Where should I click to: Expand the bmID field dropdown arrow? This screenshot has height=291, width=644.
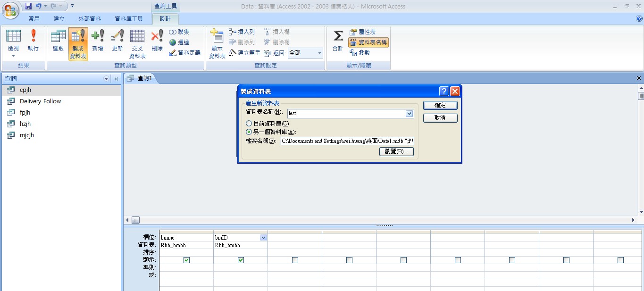tap(263, 238)
